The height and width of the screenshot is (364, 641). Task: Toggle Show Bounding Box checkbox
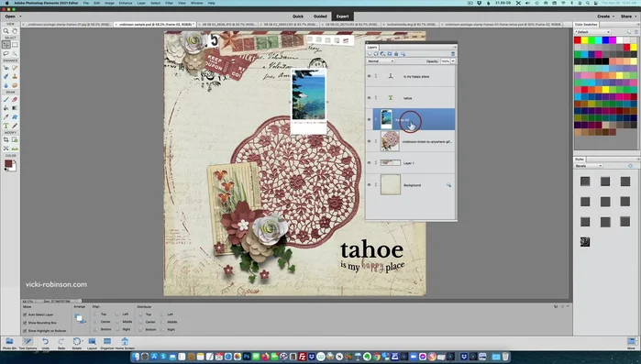(x=25, y=323)
